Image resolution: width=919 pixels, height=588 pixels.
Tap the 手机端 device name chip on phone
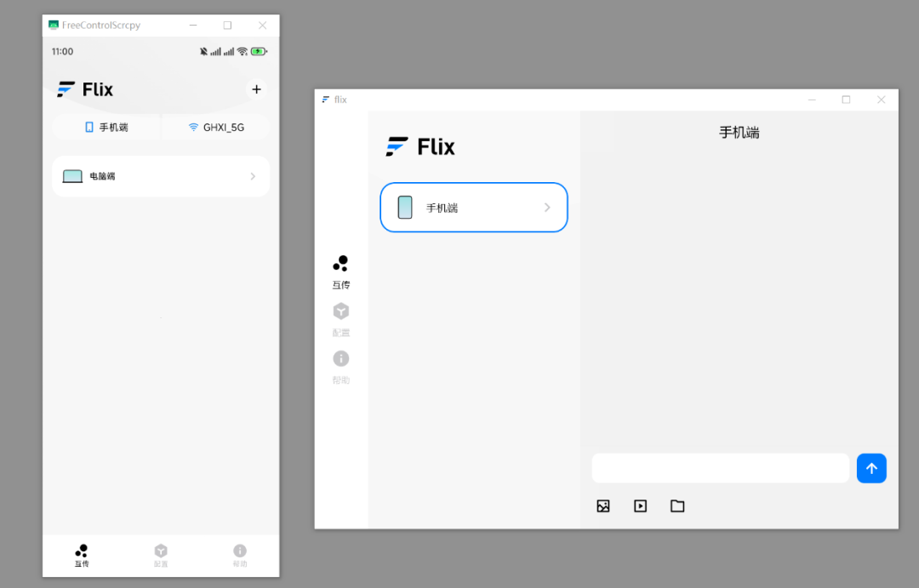(x=106, y=127)
